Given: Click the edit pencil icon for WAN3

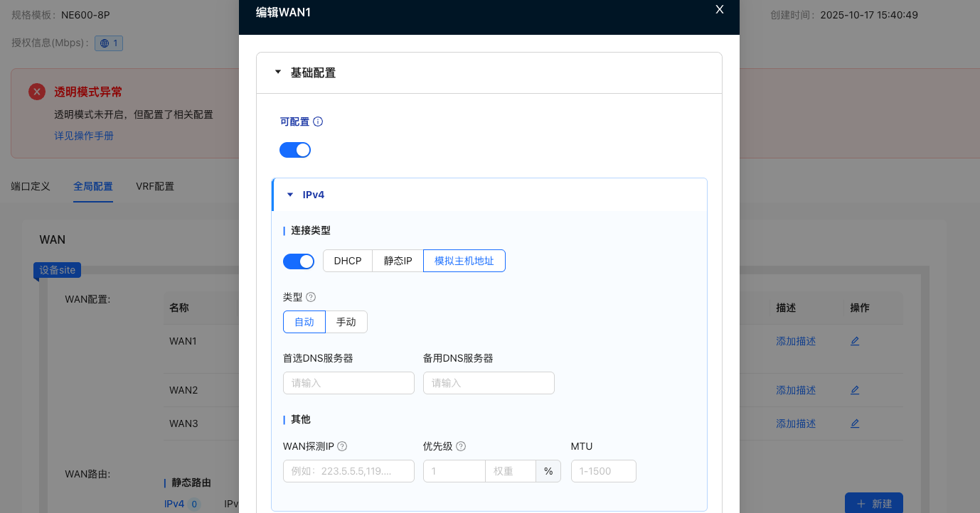Looking at the screenshot, I should [x=855, y=423].
